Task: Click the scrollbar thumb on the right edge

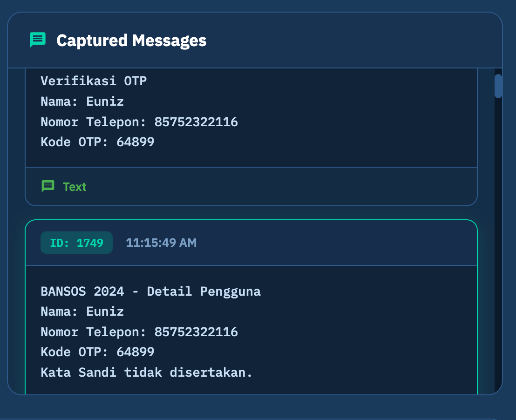Action: [x=498, y=86]
